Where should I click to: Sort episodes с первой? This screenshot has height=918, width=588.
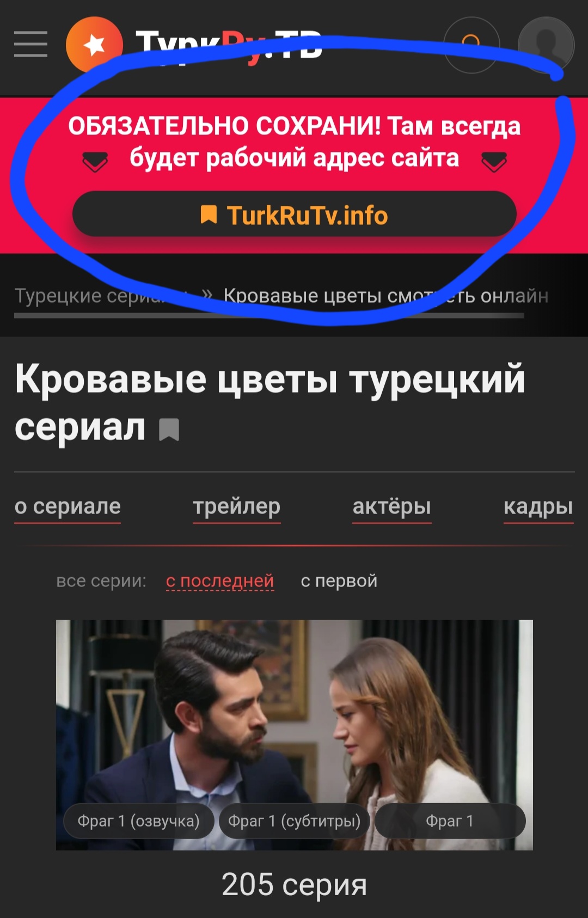point(339,581)
